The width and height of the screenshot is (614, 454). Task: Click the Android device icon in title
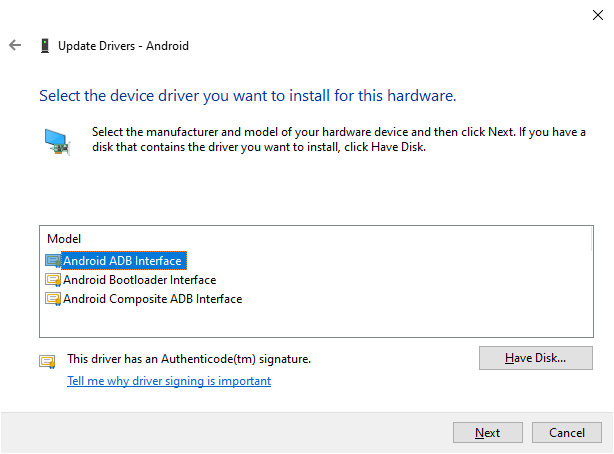[45, 46]
